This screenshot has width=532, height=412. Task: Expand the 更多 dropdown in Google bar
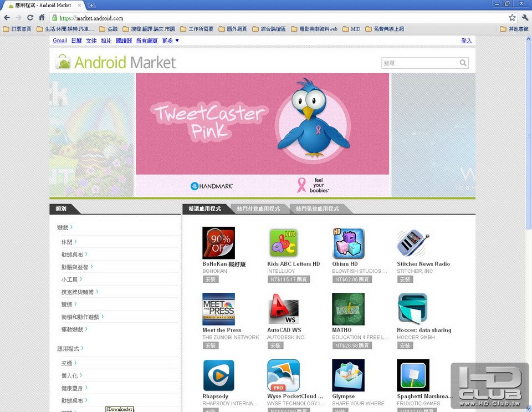pos(170,40)
